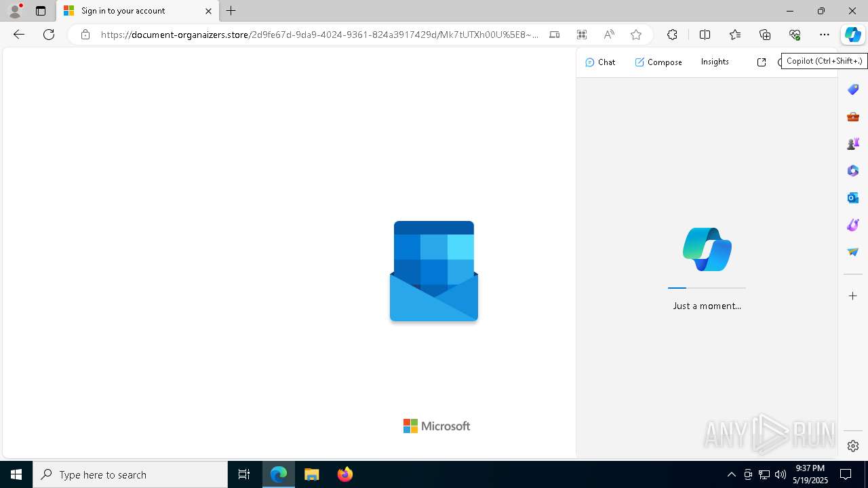
Task: Open tab actions menu
Action: tap(41, 11)
